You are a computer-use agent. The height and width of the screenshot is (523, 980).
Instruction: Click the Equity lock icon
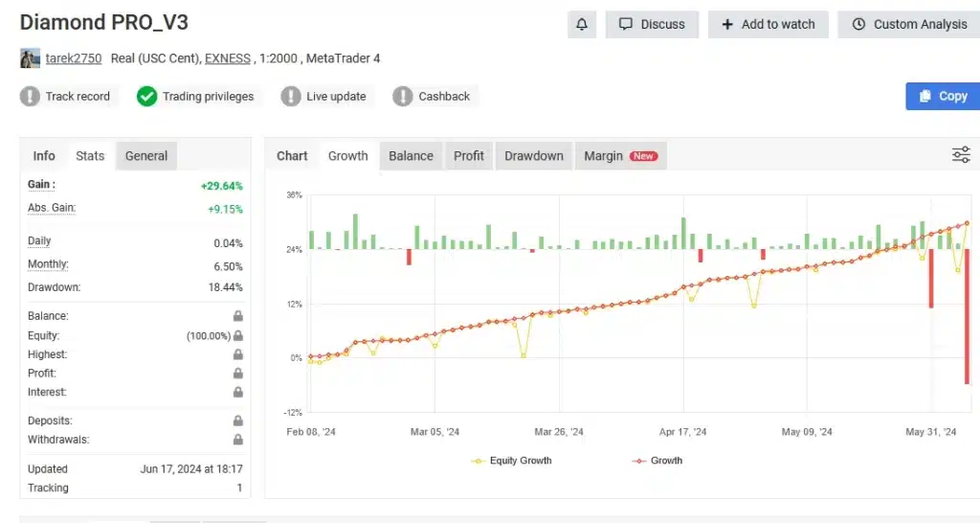pyautogui.click(x=238, y=335)
